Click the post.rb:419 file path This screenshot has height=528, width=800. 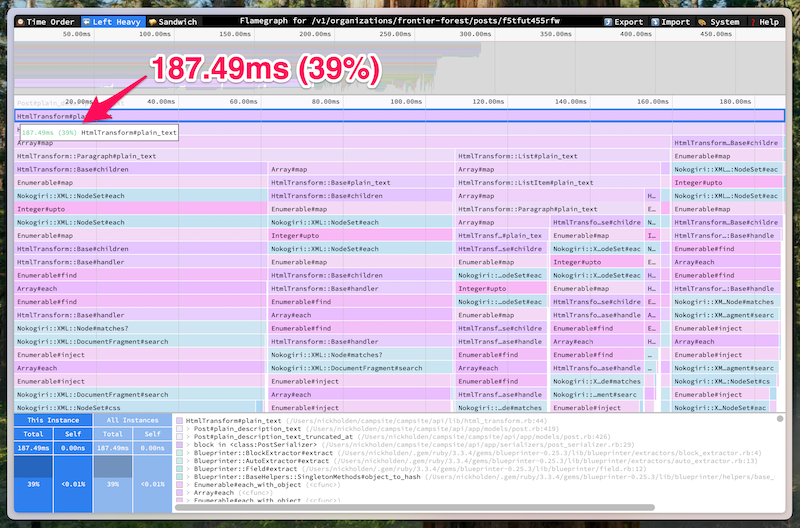point(432,429)
